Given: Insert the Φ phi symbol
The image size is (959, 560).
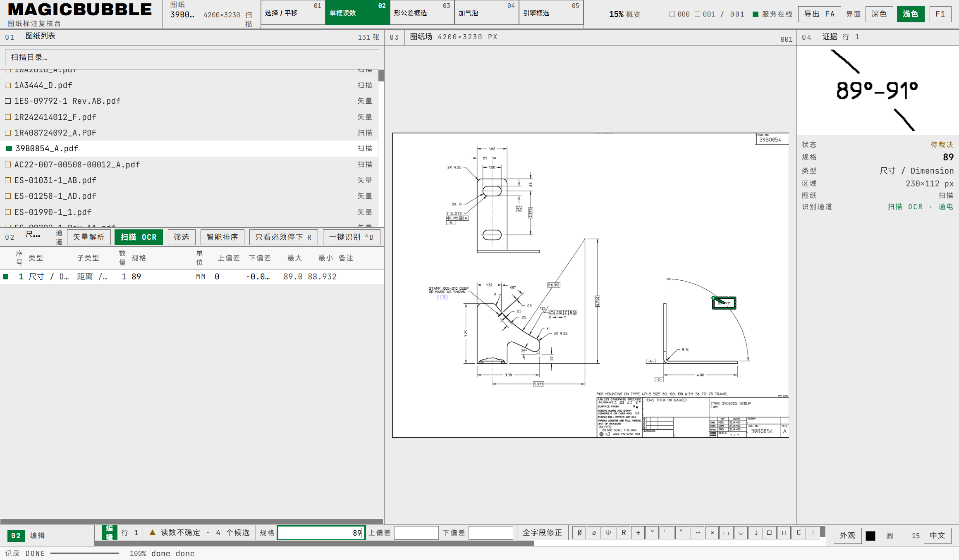Looking at the screenshot, I should tap(608, 533).
